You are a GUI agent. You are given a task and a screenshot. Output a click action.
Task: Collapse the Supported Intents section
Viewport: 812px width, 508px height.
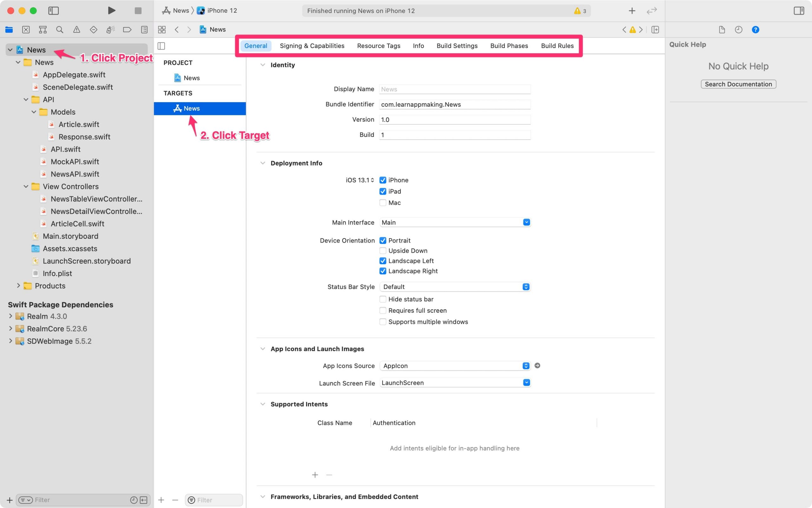pyautogui.click(x=263, y=404)
